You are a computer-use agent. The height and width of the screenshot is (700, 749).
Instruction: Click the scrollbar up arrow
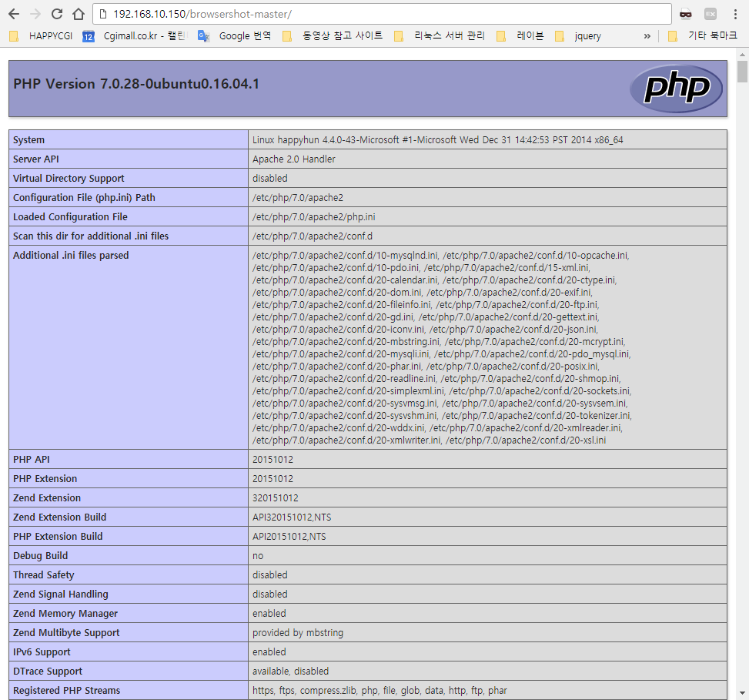tap(742, 54)
